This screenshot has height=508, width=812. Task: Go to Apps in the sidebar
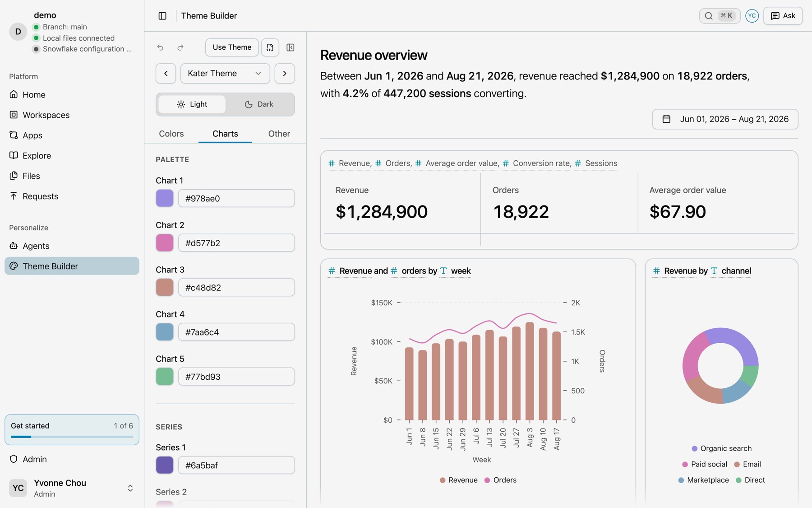72,135
